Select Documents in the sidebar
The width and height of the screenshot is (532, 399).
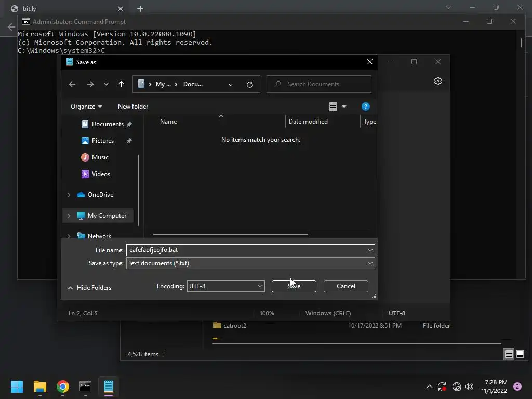[x=108, y=124]
